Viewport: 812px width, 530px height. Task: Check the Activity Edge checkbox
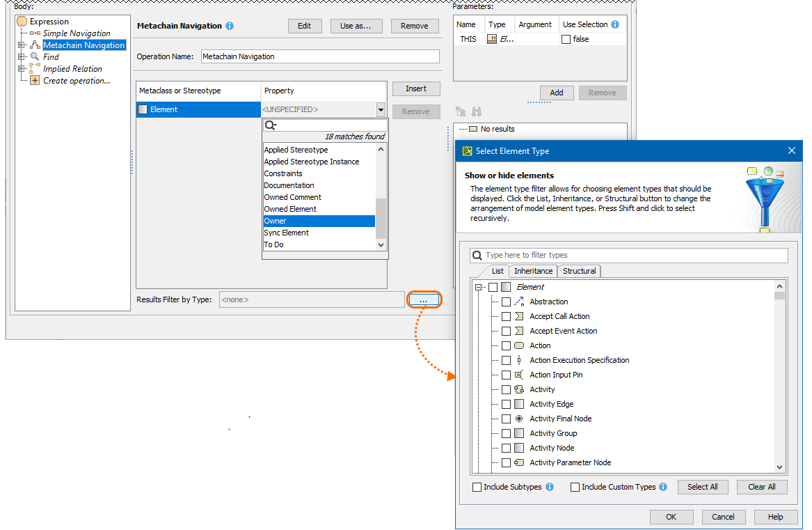506,404
